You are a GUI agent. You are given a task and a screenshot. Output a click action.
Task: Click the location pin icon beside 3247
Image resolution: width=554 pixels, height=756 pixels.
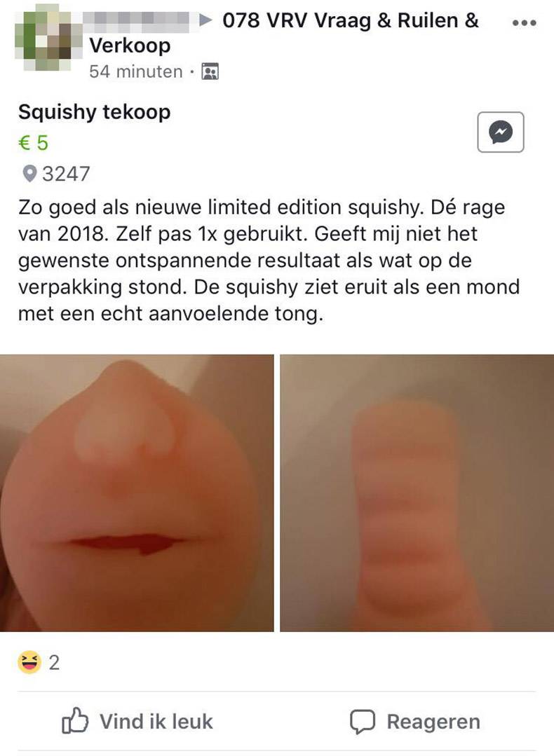point(29,174)
